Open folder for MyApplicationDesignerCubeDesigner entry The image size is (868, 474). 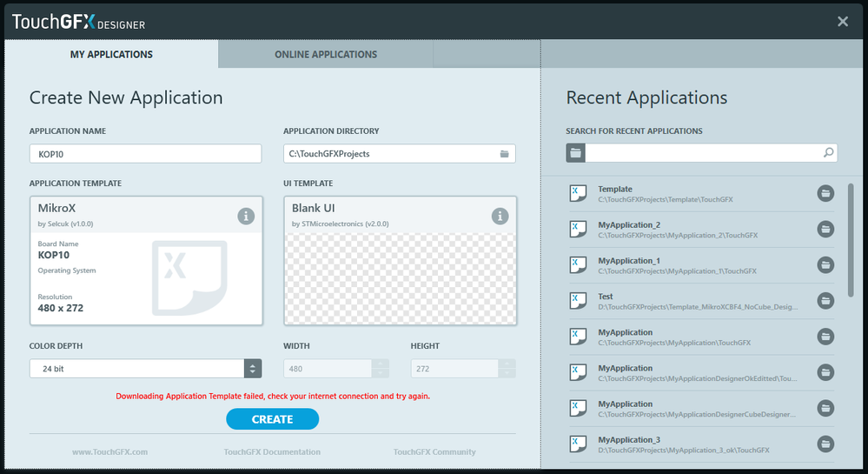pos(825,409)
